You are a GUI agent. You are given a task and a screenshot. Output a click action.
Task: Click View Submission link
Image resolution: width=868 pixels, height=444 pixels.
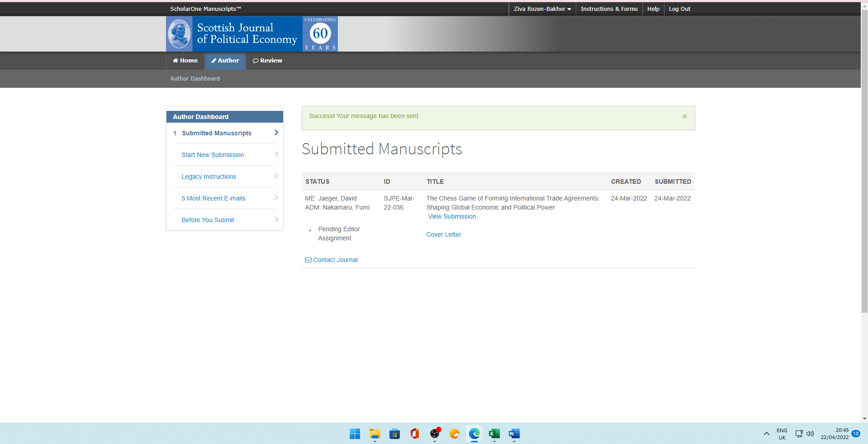point(452,216)
